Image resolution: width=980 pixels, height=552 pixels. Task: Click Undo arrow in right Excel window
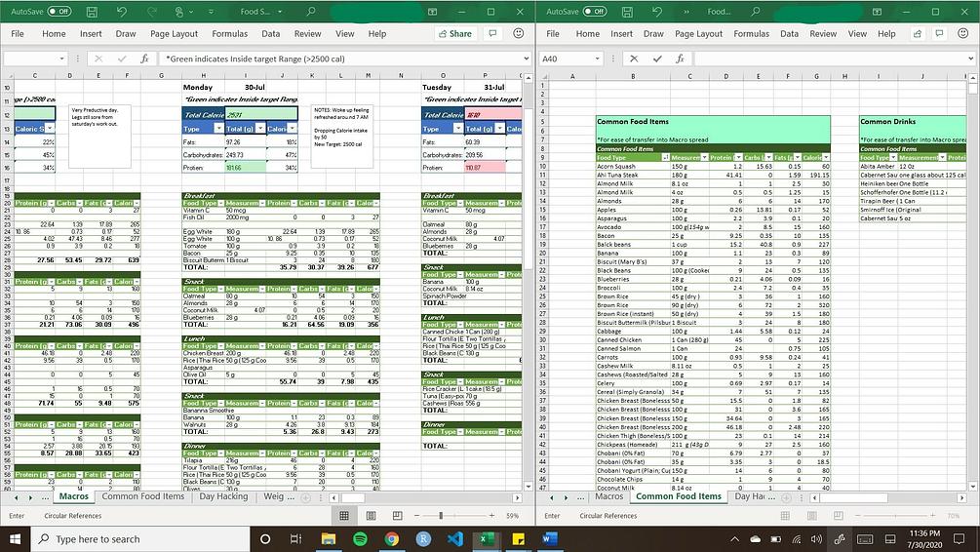[x=657, y=12]
